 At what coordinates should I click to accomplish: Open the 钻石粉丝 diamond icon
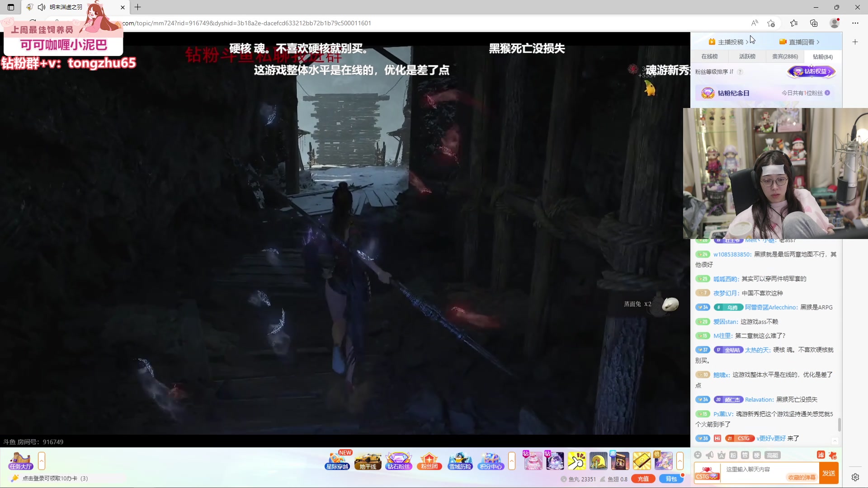click(x=398, y=461)
